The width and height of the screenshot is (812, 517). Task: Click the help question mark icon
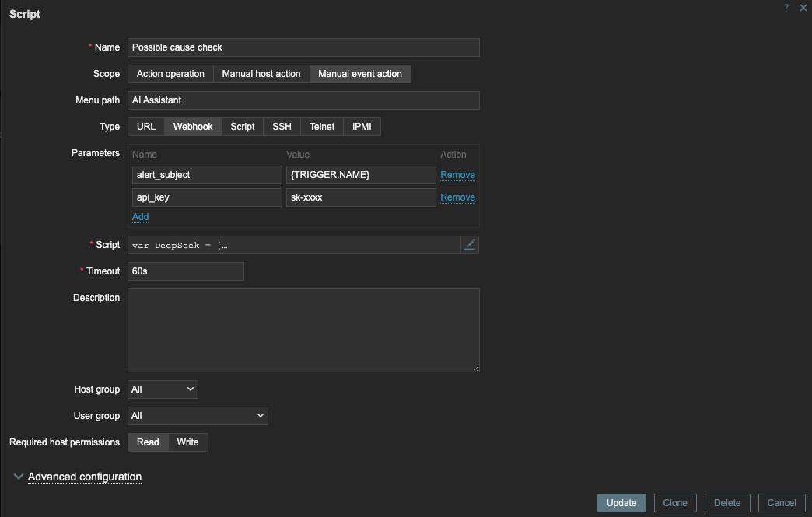786,8
